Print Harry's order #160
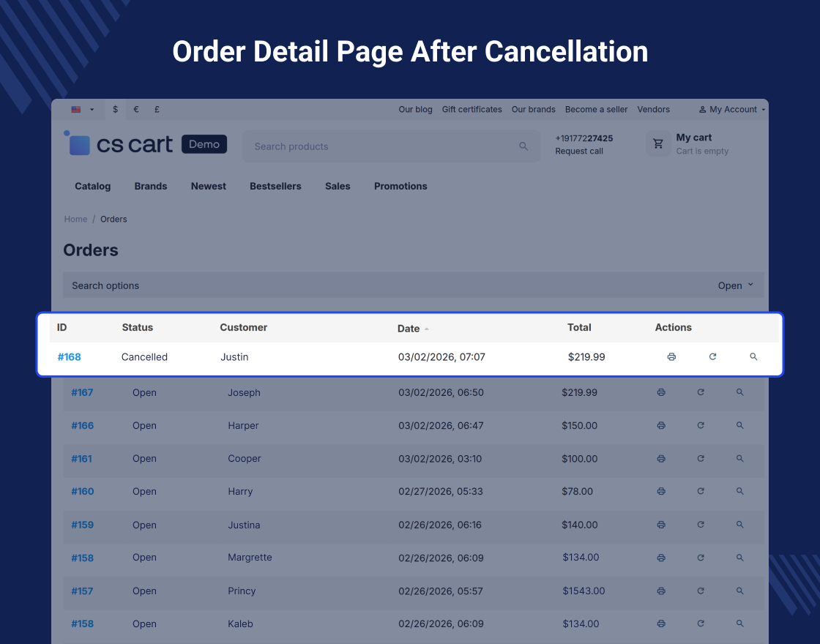Viewport: 820px width, 644px height. (x=661, y=491)
